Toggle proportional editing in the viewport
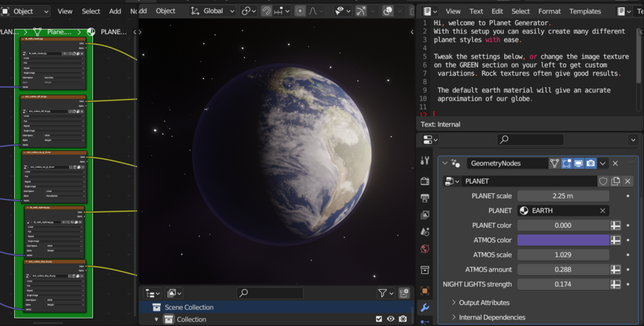Viewport: 644px width, 326px height. coord(301,11)
